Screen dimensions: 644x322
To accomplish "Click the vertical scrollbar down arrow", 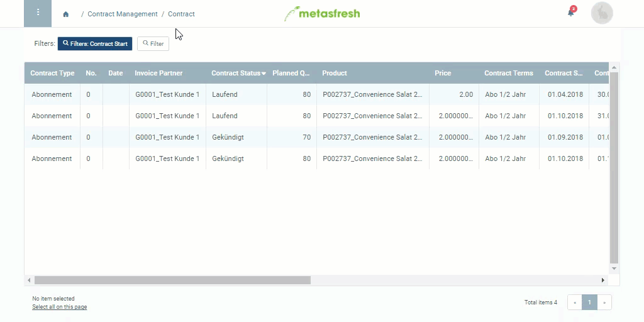I will click(x=614, y=269).
